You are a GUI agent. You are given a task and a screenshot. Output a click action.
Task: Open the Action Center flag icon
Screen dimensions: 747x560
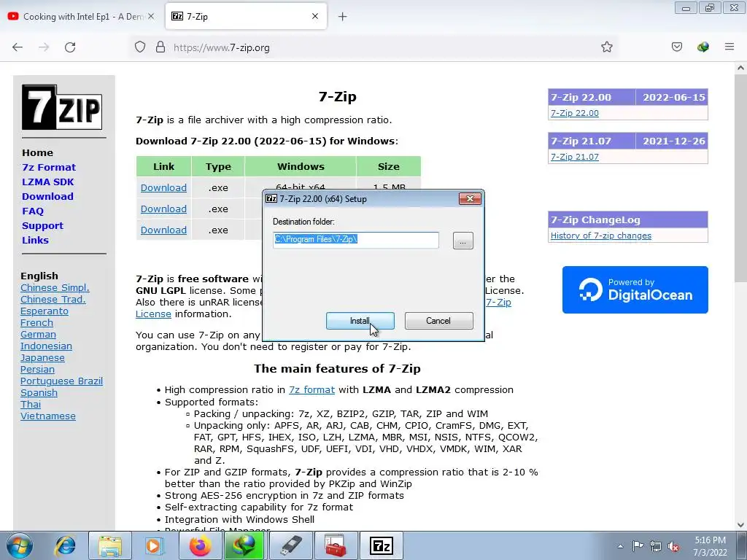coord(638,546)
